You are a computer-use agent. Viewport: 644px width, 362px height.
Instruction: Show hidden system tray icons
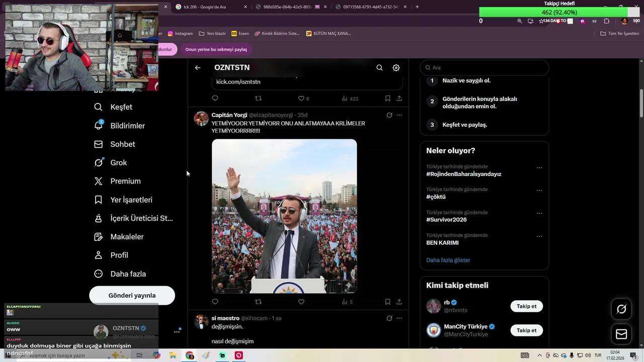(539, 355)
